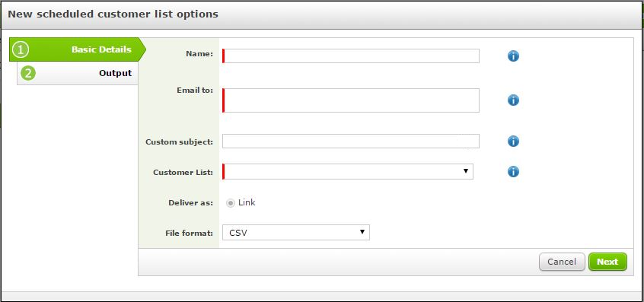The height and width of the screenshot is (302, 644).
Task: Select the Link delivery radio button
Action: [x=231, y=203]
